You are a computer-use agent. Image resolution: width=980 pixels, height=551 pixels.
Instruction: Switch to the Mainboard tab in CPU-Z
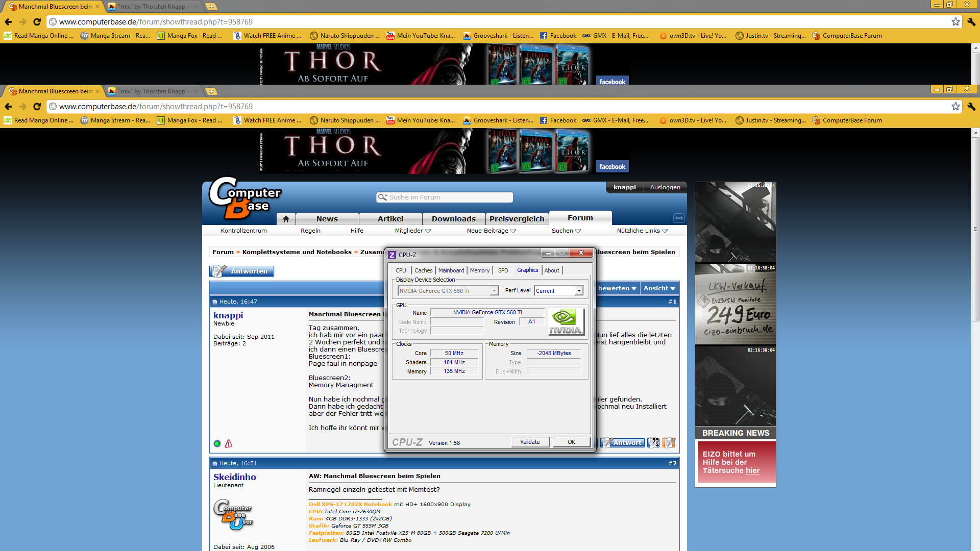451,270
